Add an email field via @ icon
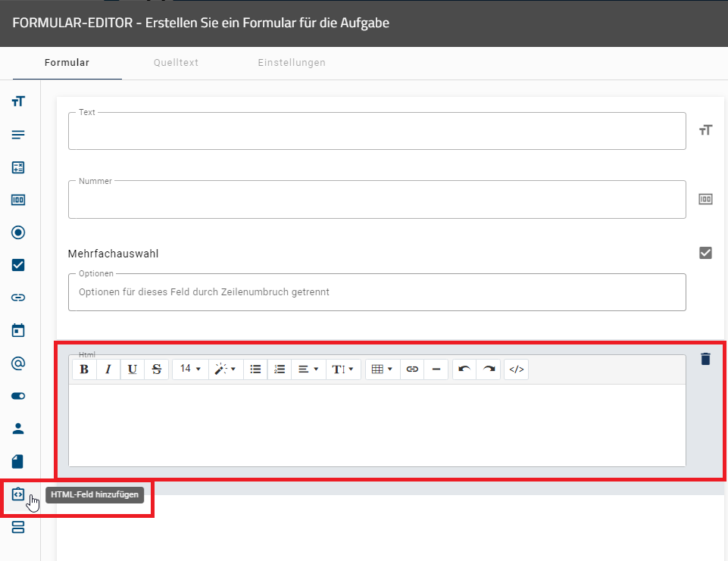 point(18,363)
